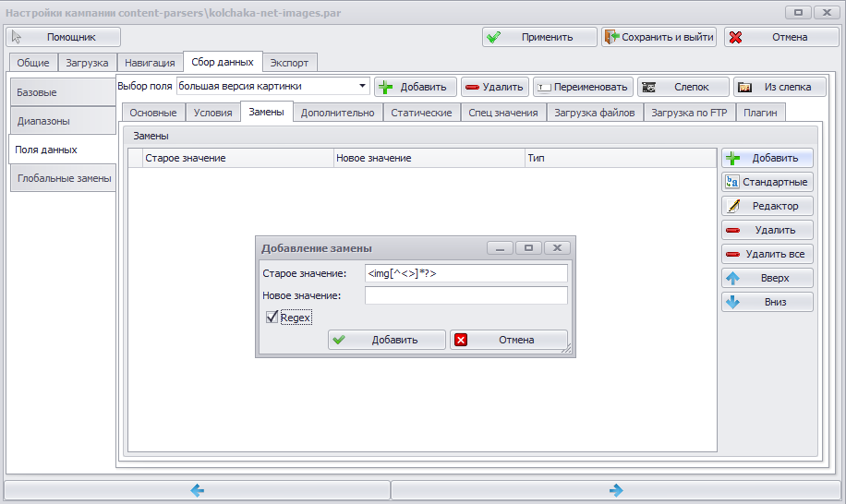Click the red X Отмена icon at top
The height and width of the screenshot is (504, 846).
[x=735, y=37]
